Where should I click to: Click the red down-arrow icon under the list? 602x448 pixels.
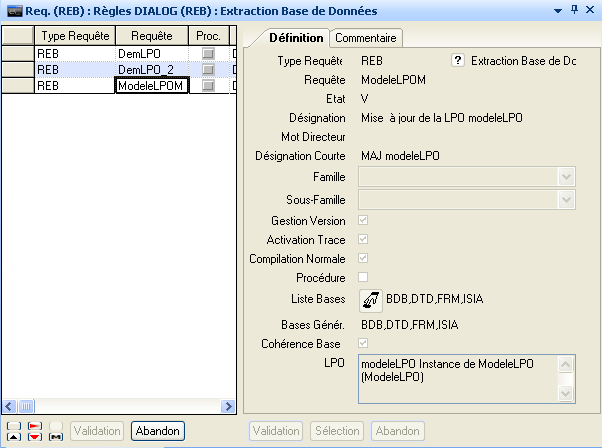(35, 436)
